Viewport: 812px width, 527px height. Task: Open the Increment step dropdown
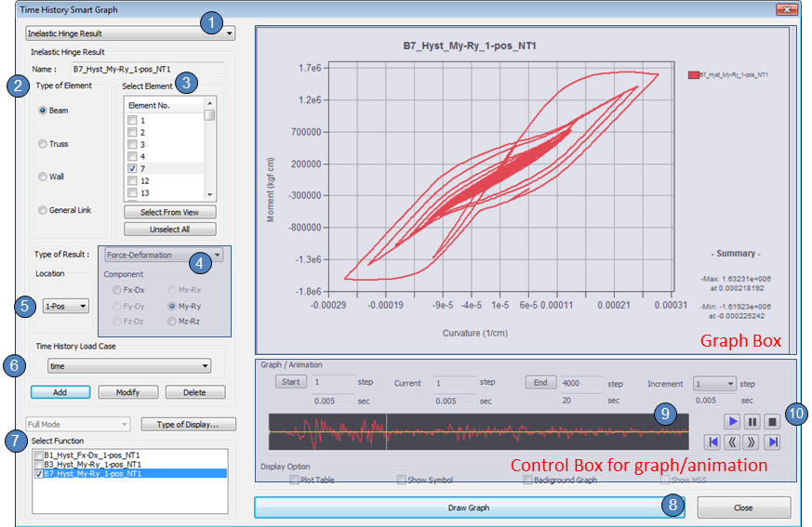(x=715, y=383)
